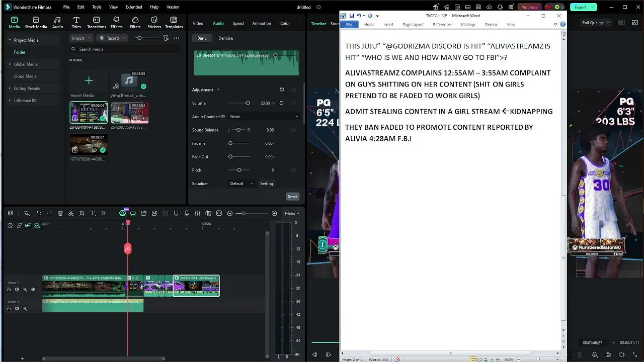Open the Templates panel
This screenshot has width=644, height=362.
pyautogui.click(x=174, y=23)
